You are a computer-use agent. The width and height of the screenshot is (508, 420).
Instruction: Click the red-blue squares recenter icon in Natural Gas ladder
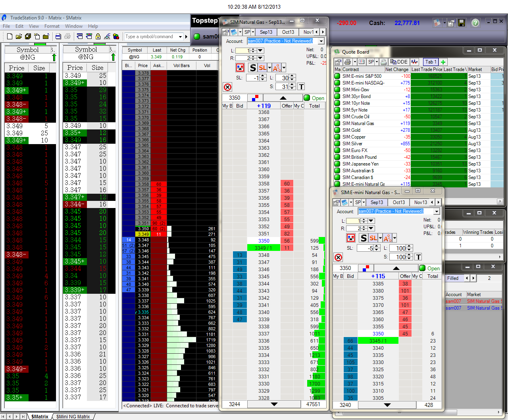pos(255,98)
